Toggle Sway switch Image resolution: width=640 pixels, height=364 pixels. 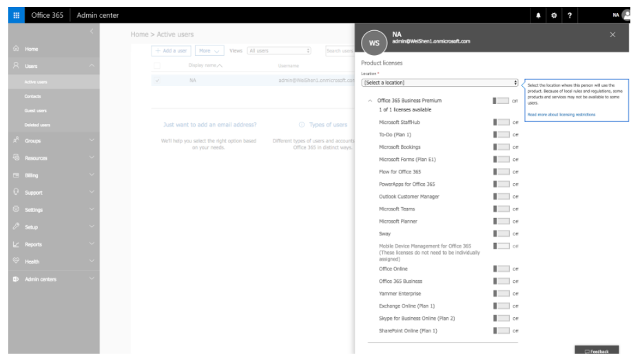(x=502, y=233)
